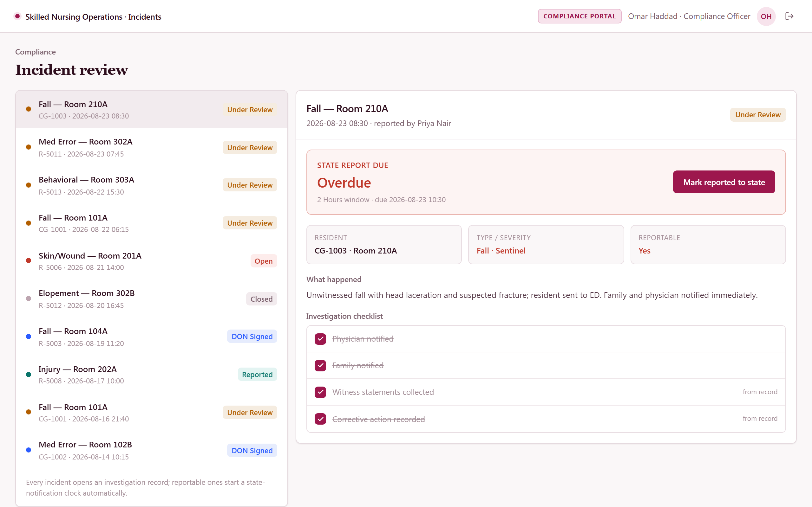The height and width of the screenshot is (507, 812).
Task: Toggle the Corrective action recorded checkbox
Action: [x=320, y=419]
